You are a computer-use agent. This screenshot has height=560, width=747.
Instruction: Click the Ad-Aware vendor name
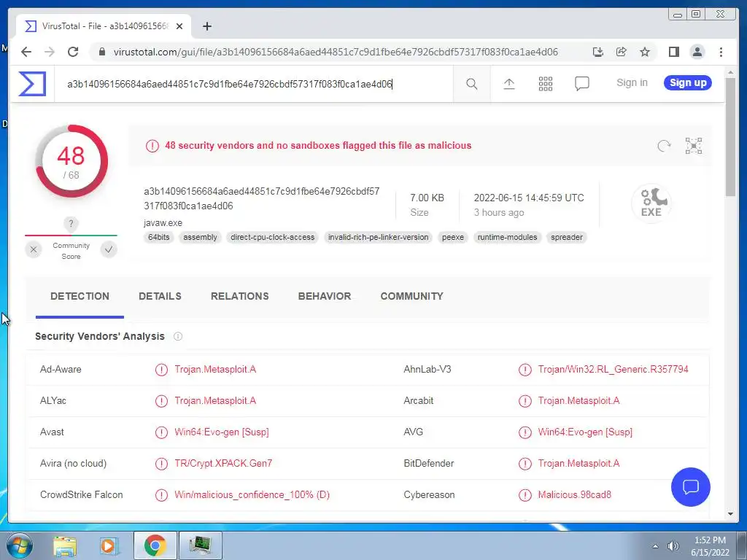pos(61,370)
